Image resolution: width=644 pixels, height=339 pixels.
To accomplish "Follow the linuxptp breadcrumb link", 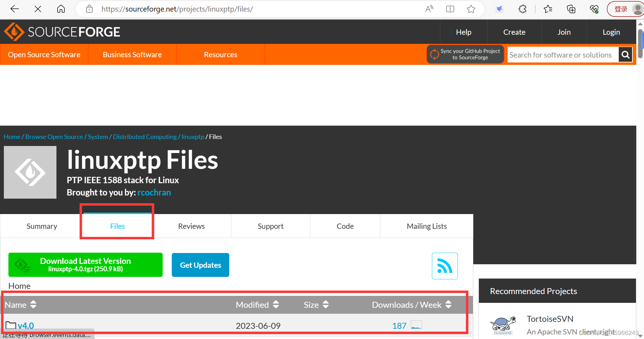I will (x=193, y=137).
